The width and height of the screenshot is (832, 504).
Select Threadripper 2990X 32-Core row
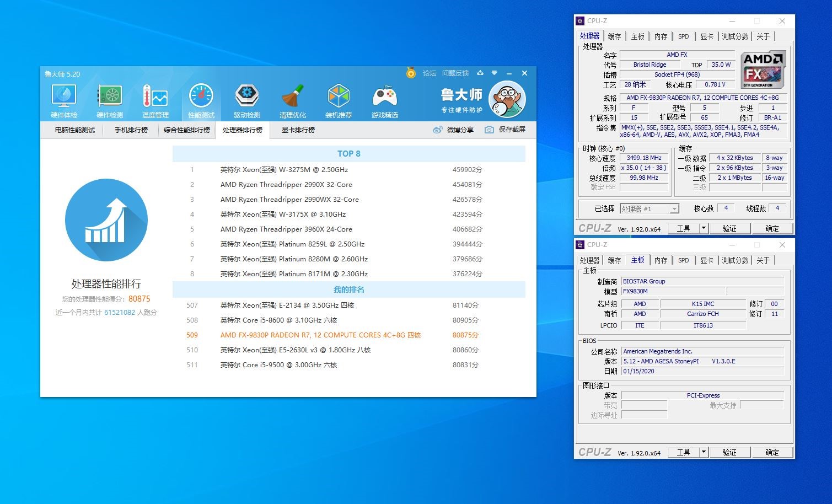(349, 185)
